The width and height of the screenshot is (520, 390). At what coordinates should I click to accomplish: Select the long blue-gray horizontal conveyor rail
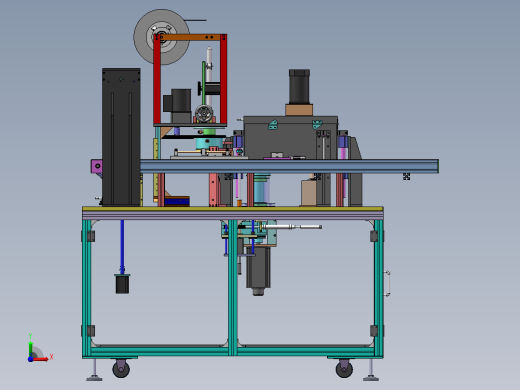289,166
